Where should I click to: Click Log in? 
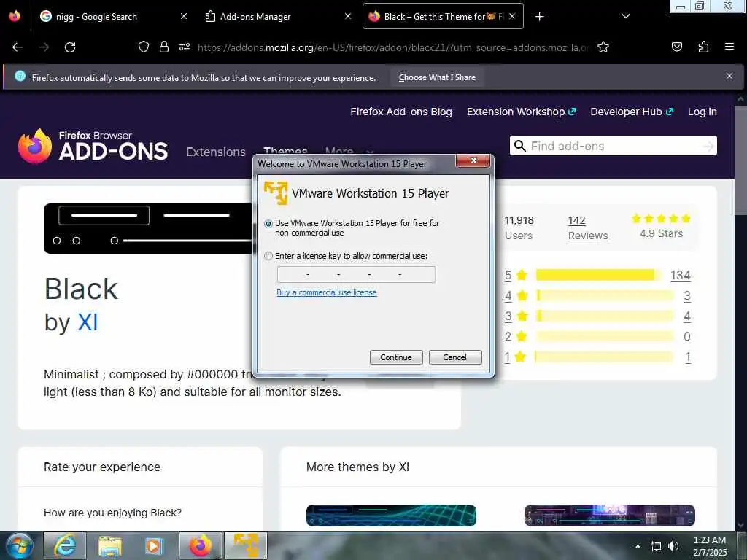pyautogui.click(x=702, y=112)
